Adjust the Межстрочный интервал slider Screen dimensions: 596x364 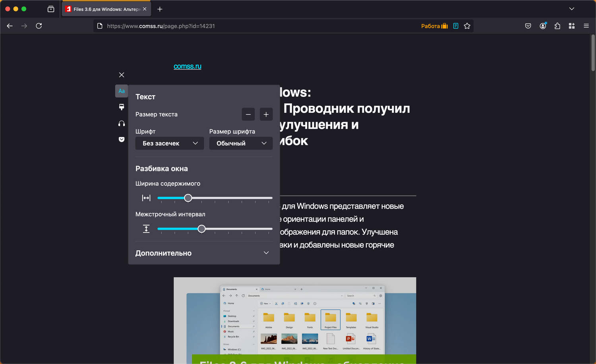[215, 229]
